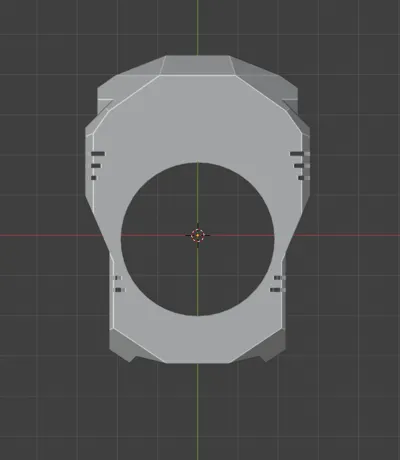Click the 3D cursor at the origin

(198, 235)
